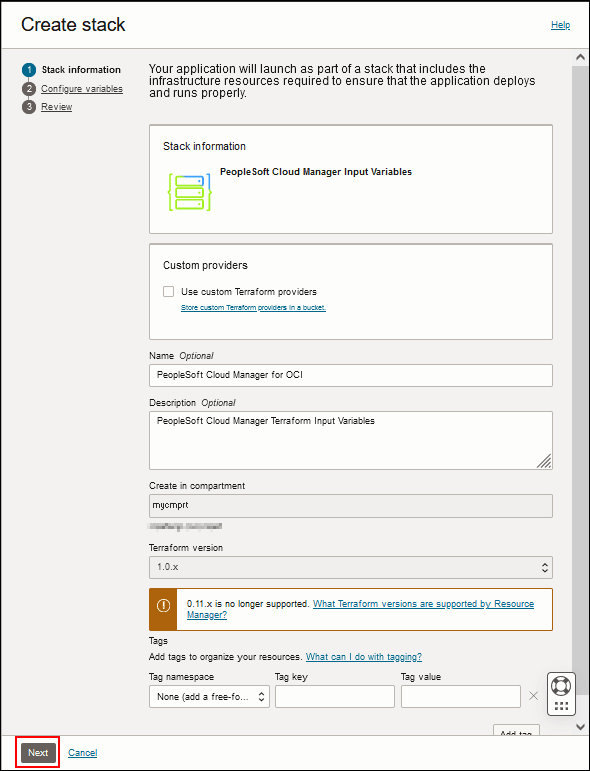Screen dimensions: 590x771
Task: Click the Next button
Action: 38,752
